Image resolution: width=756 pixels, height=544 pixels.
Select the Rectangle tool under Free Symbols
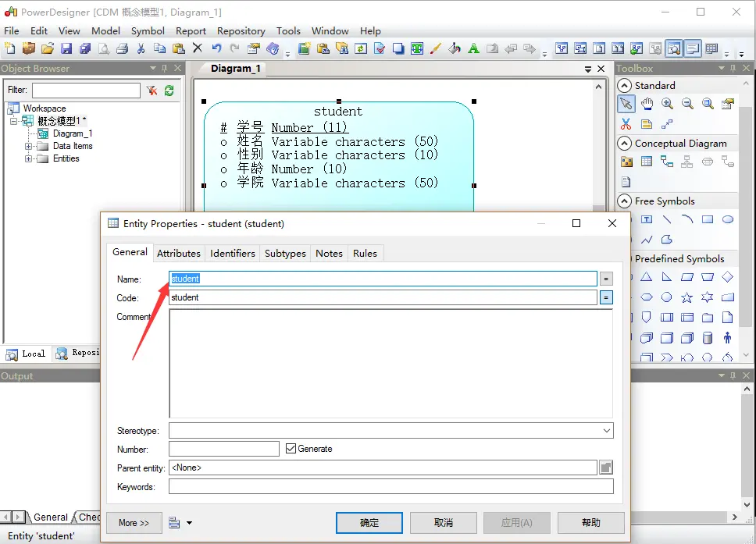[x=708, y=220]
